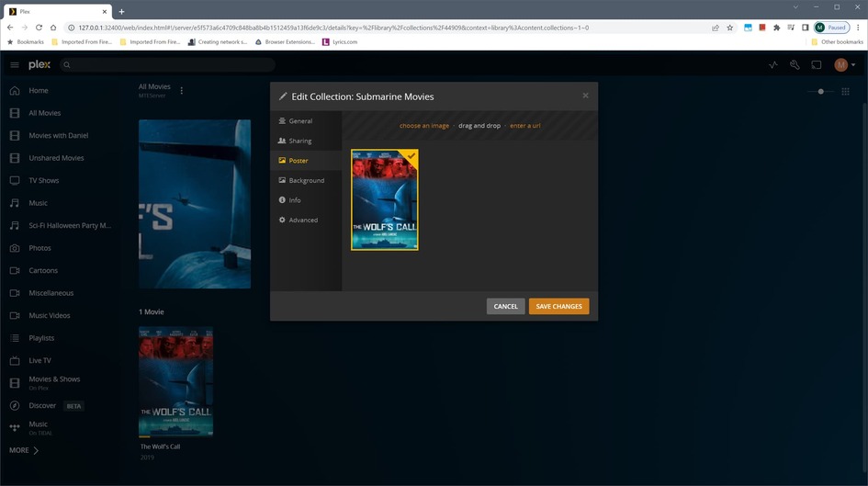The height and width of the screenshot is (486, 868).
Task: Bookmark this page star icon
Action: coord(730,28)
